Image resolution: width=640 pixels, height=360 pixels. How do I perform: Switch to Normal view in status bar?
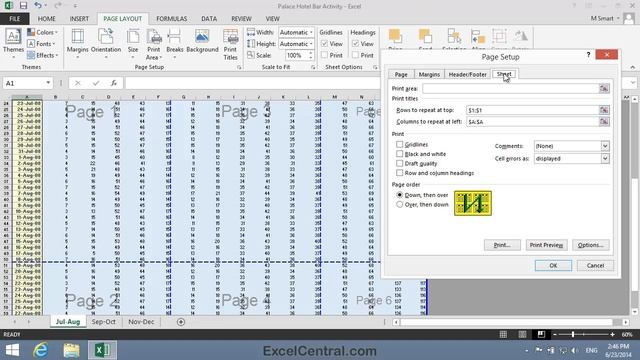point(503,334)
